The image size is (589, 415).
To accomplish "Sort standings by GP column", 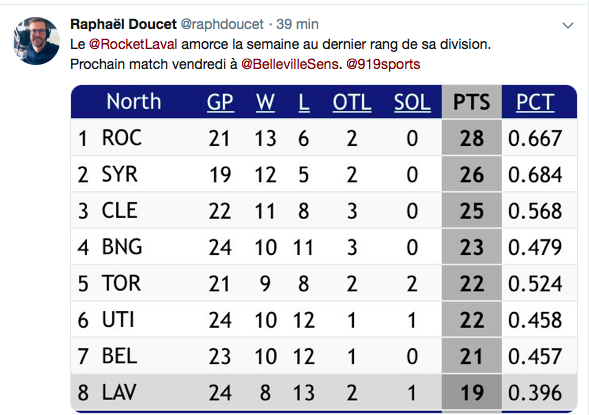I will (220, 102).
